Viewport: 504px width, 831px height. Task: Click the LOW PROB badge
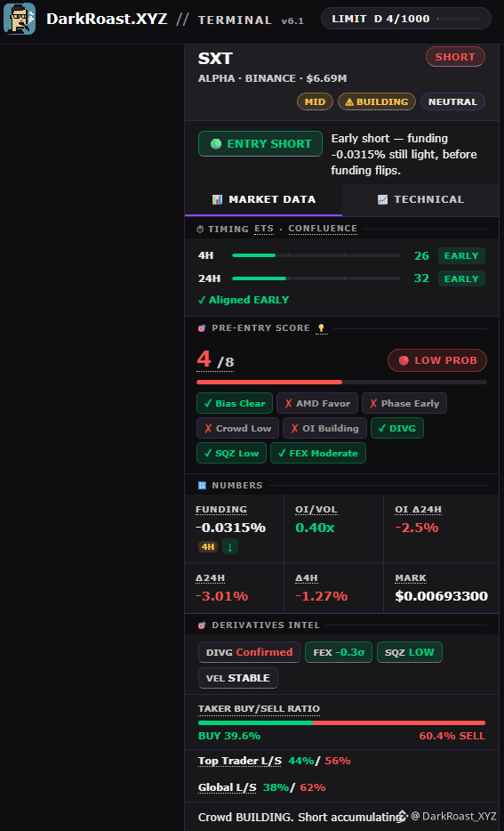pyautogui.click(x=437, y=360)
